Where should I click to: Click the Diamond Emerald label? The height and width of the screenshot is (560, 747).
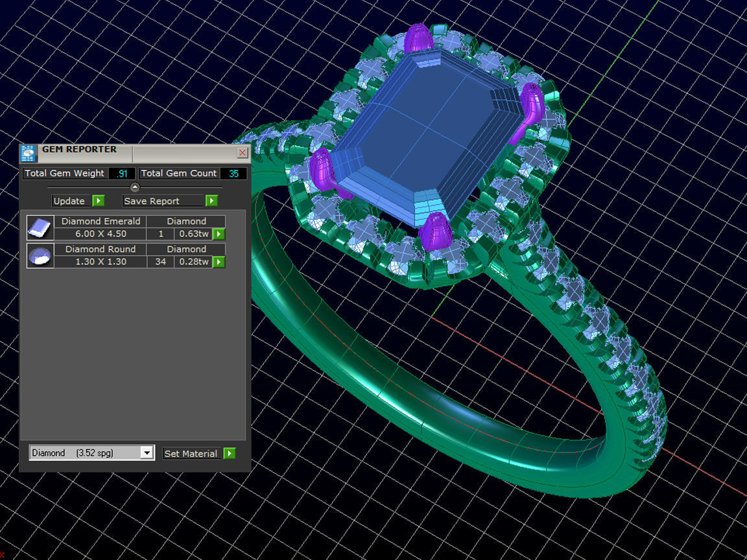click(x=101, y=221)
